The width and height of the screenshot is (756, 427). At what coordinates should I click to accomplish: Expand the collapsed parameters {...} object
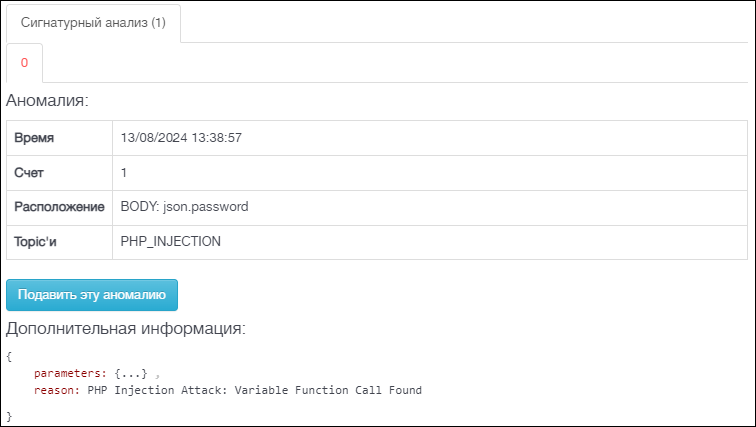point(131,374)
